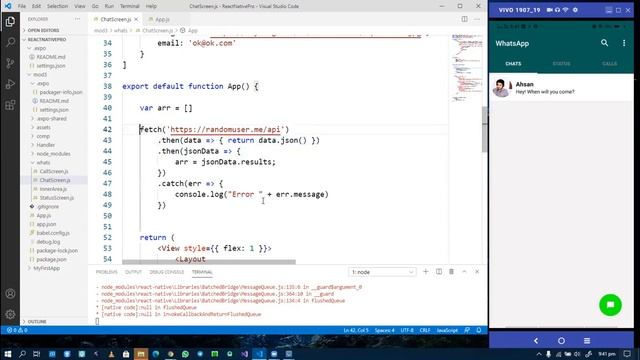Open the Edit menu
Viewport: 640px width, 360px height.
[x=36, y=6]
